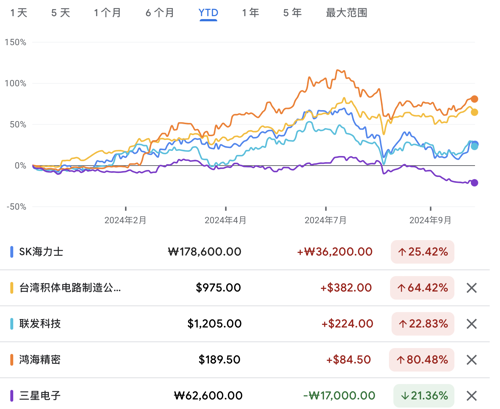Screen dimensions: 500x409
Task: Open the 三星电子 stock row
Action: (245, 395)
